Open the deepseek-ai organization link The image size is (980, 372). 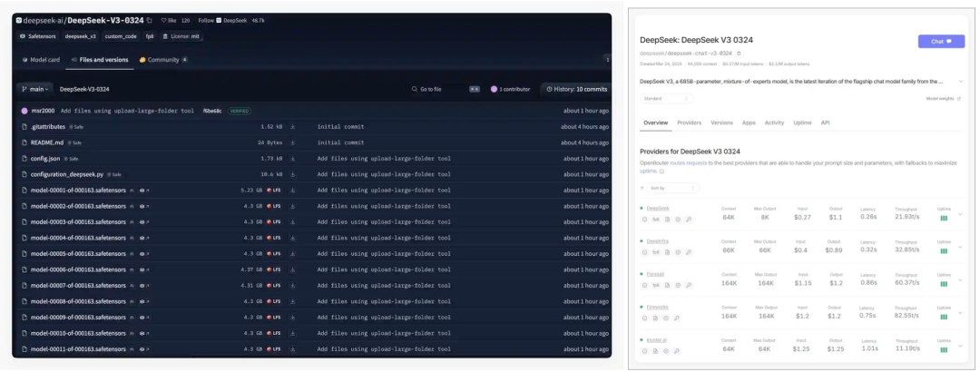(44, 20)
